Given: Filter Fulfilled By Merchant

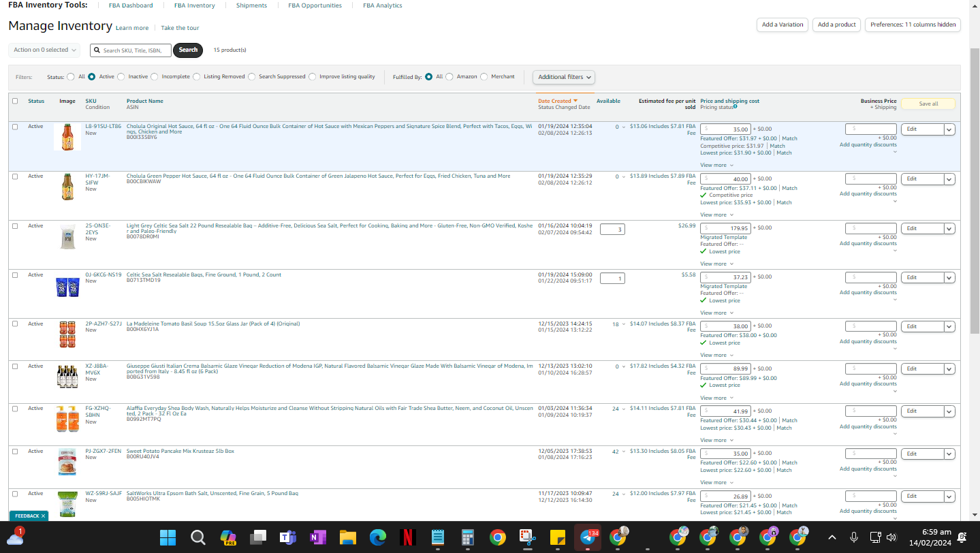Looking at the screenshot, I should pos(484,77).
